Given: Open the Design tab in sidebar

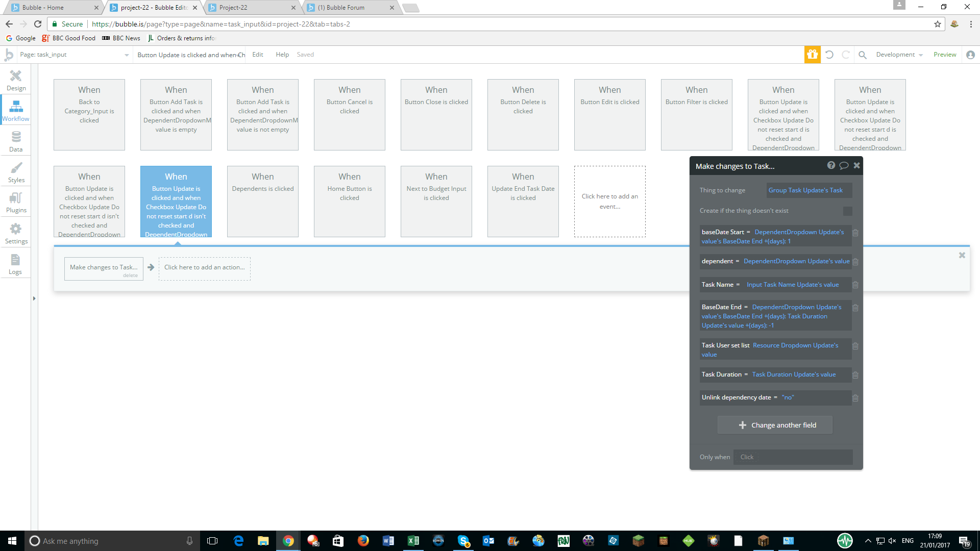Looking at the screenshot, I should 16,80.
